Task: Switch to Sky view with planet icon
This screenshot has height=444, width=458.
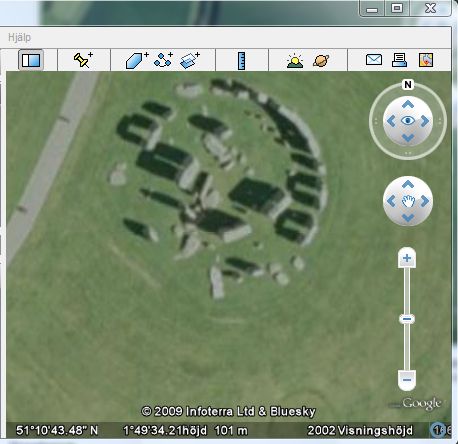Action: pos(321,61)
